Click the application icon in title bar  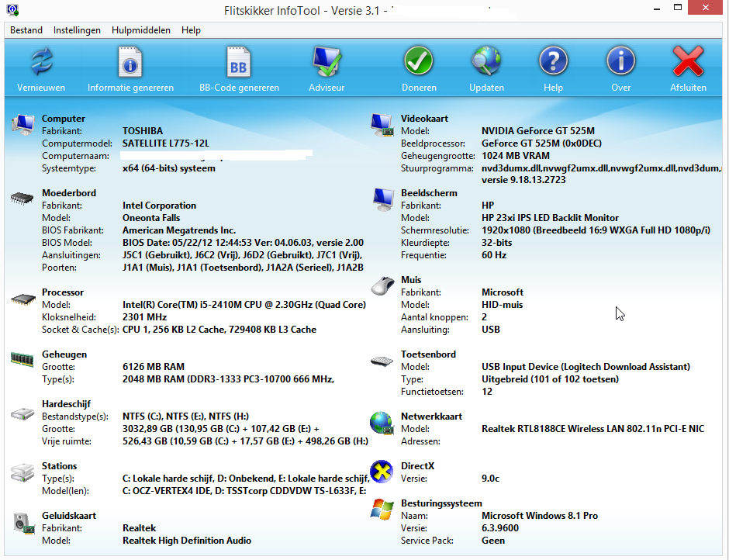pos(12,10)
